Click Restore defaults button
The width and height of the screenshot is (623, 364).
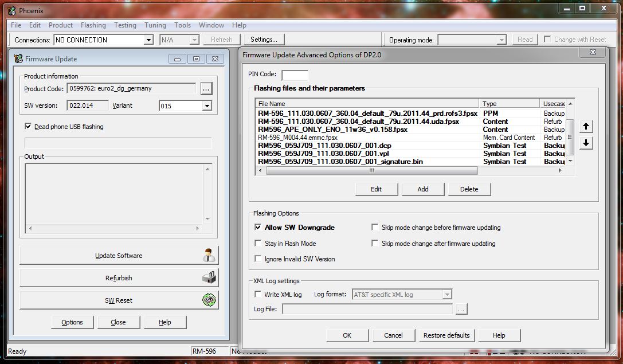click(446, 335)
